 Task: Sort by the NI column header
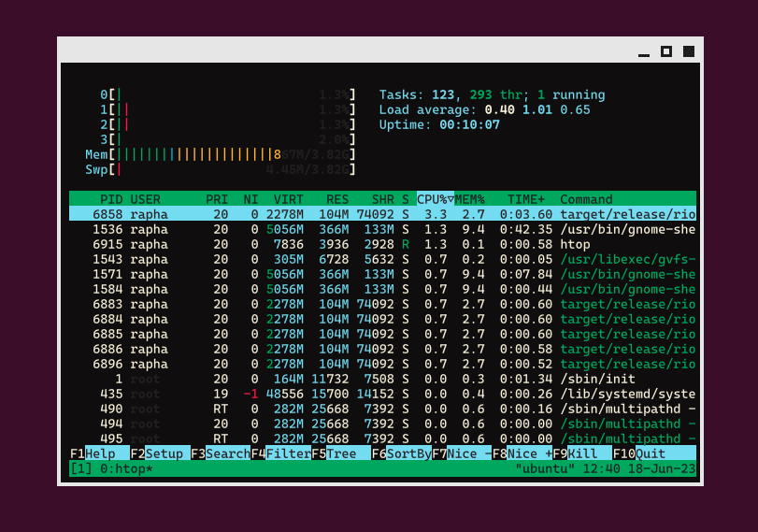coord(250,199)
